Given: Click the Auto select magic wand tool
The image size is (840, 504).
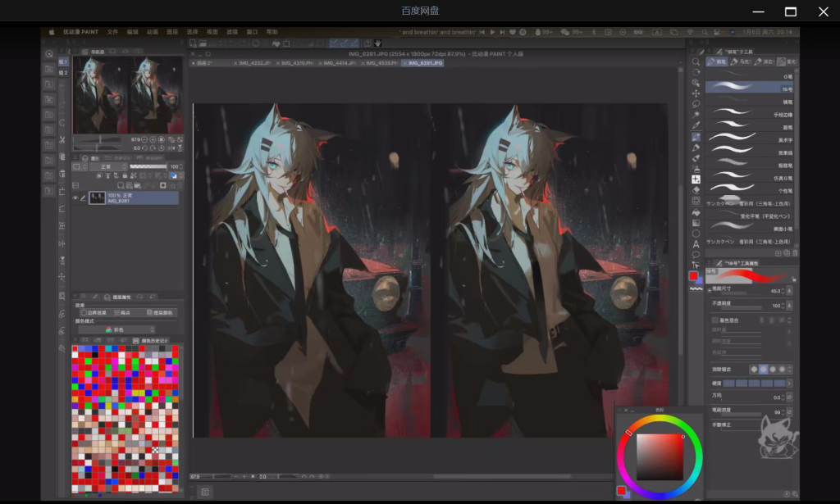Looking at the screenshot, I should point(696,115).
